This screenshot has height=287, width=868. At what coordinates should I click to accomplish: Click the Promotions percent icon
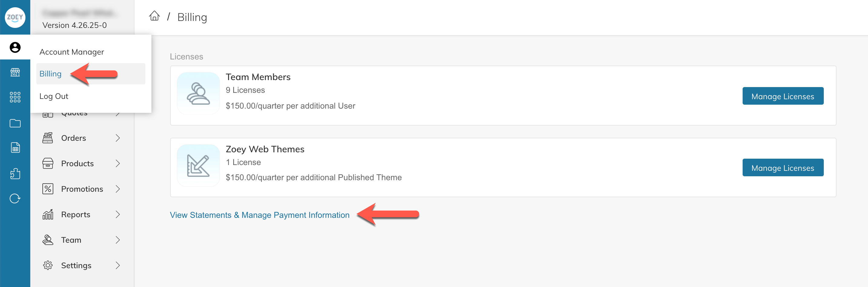click(48, 189)
